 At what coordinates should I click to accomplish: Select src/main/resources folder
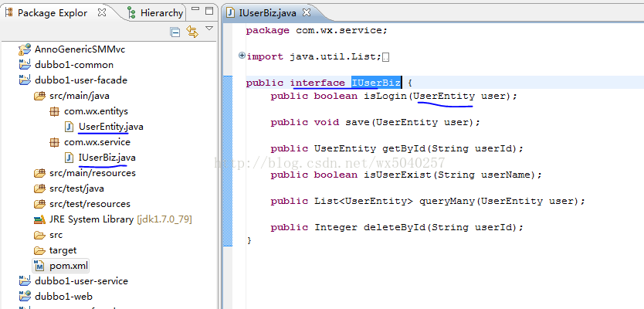pyautogui.click(x=93, y=173)
